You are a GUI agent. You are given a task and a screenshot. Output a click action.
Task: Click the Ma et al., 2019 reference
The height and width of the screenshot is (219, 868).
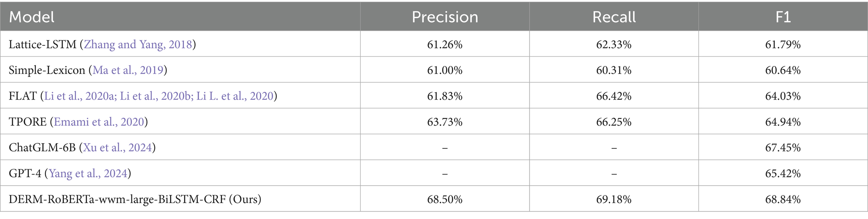(x=128, y=70)
